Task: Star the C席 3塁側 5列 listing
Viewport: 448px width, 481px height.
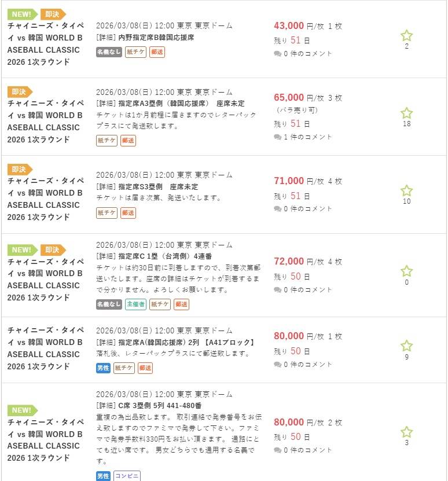Action: [406, 432]
